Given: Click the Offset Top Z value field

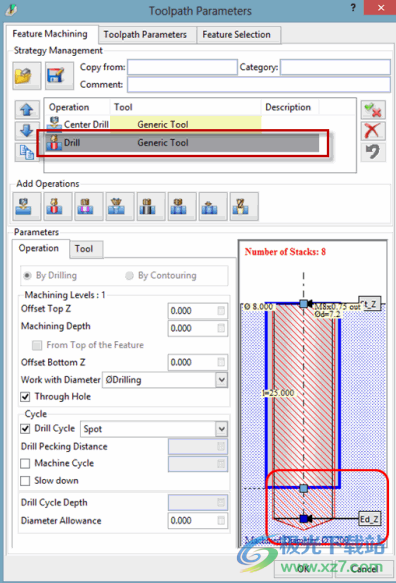Looking at the screenshot, I should (x=197, y=310).
